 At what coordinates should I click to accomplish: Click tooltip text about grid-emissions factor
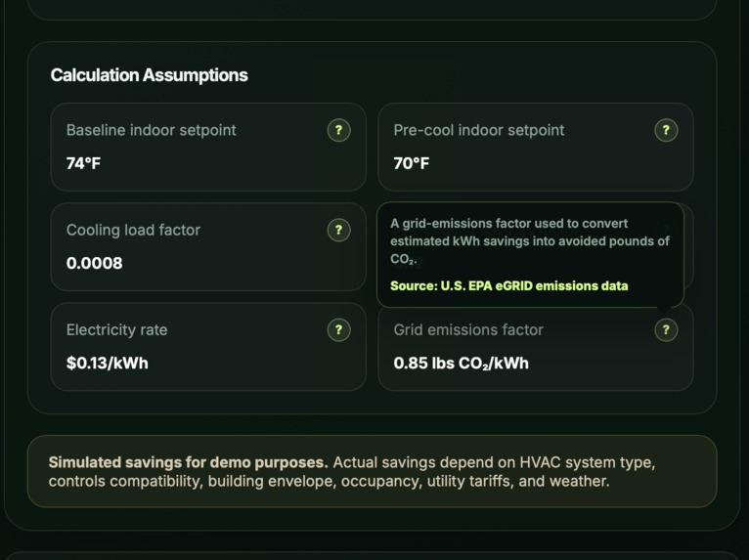pos(530,241)
